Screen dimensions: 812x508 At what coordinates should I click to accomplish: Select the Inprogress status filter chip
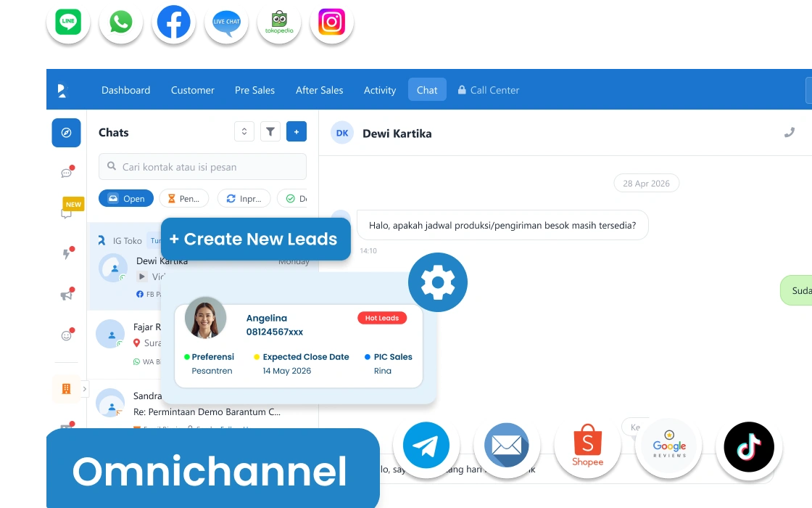coord(244,199)
